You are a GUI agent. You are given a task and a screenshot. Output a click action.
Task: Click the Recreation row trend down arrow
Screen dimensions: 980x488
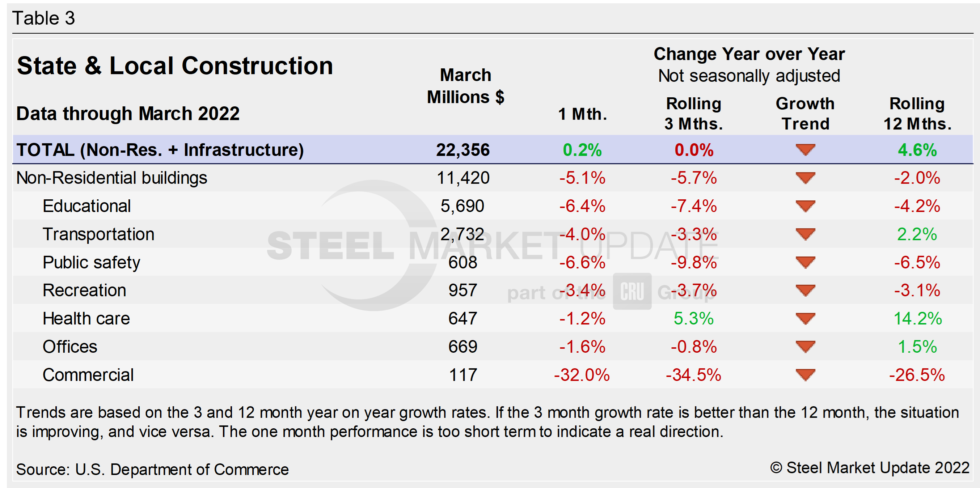[805, 290]
